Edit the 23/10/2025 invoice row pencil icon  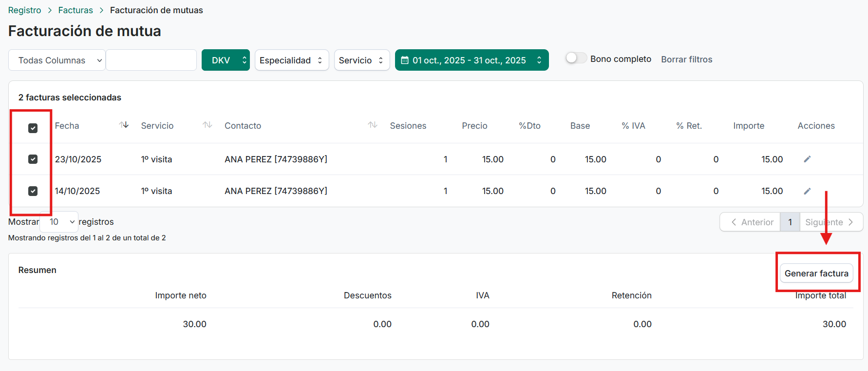[x=807, y=159]
